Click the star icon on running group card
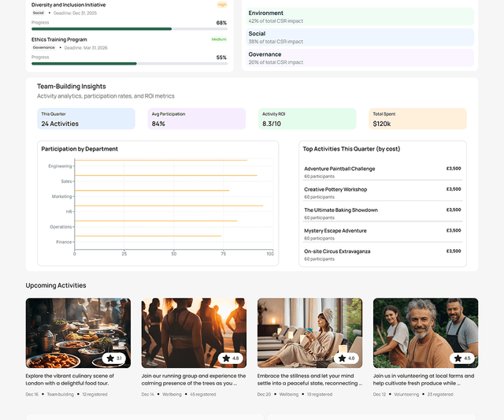The image size is (504, 420). click(x=226, y=358)
